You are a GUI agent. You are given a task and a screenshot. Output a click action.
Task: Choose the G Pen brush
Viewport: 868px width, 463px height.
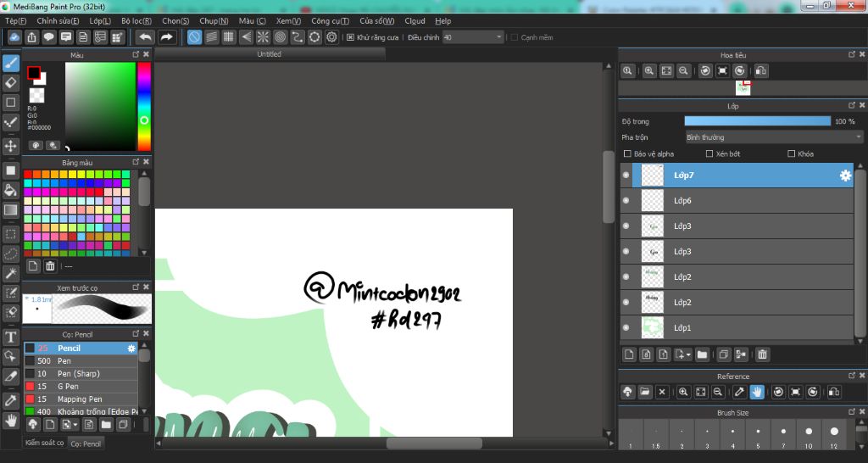point(81,386)
